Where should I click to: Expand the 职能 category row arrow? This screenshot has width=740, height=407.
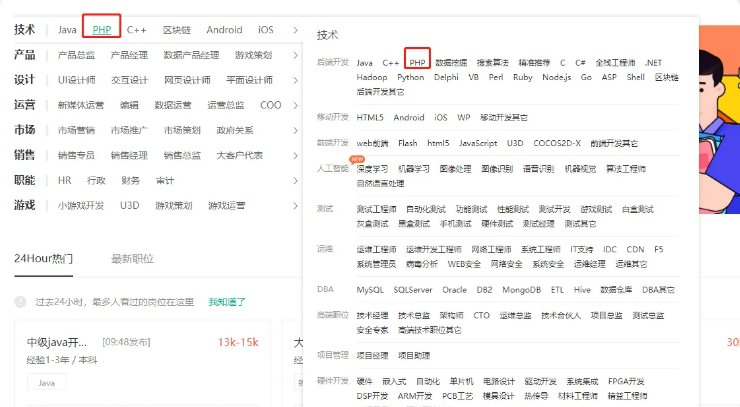coord(295,180)
